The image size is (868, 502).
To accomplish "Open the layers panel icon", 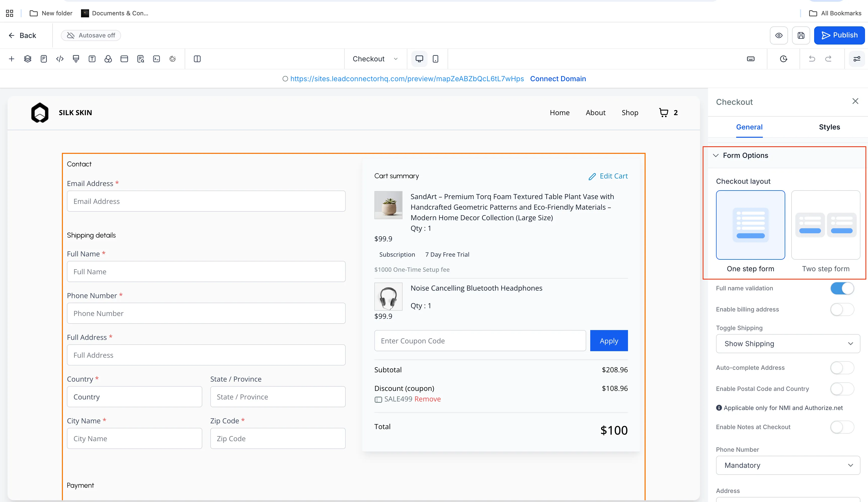I will pos(28,59).
